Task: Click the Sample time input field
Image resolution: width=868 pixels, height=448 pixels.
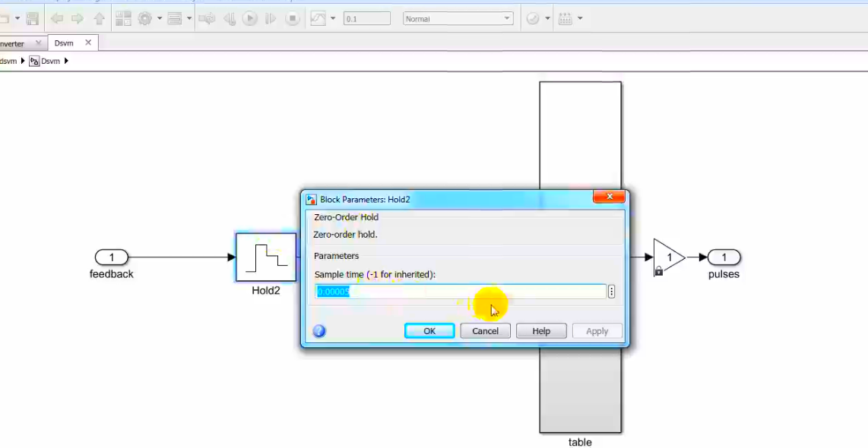Action: tap(461, 292)
